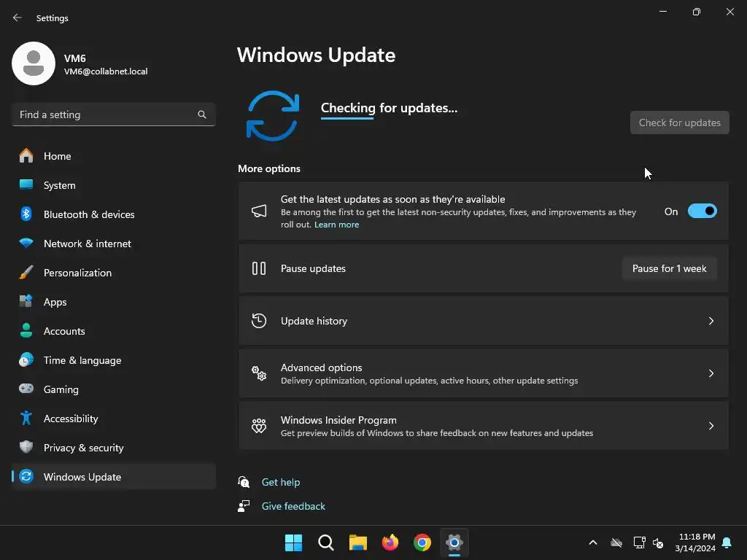Image resolution: width=747 pixels, height=560 pixels.
Task: Show hidden icons tray arrow
Action: pyautogui.click(x=593, y=542)
